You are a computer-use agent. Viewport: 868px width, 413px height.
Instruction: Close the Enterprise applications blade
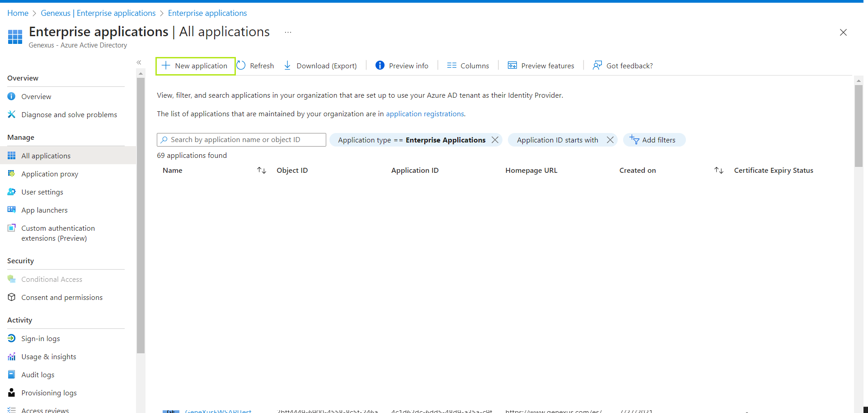coord(843,33)
